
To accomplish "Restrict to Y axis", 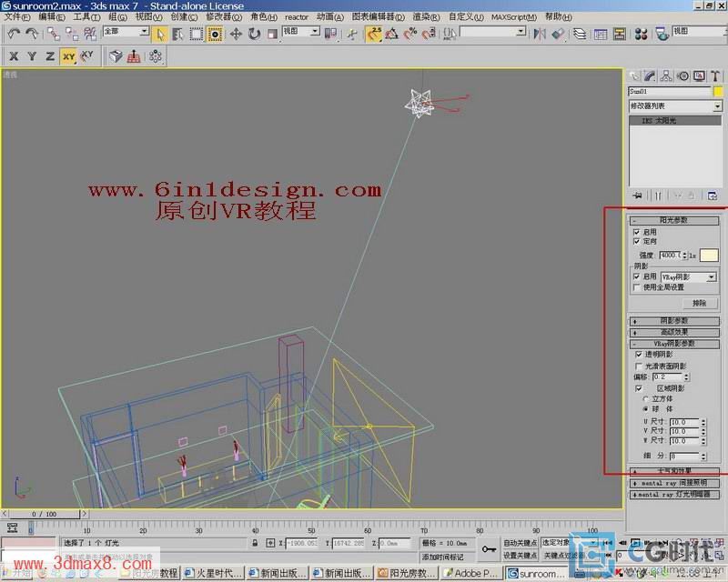I will pos(32,56).
